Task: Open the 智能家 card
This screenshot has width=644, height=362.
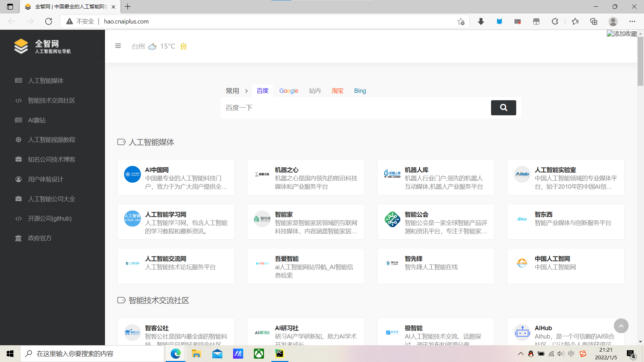Action: pos(306,222)
